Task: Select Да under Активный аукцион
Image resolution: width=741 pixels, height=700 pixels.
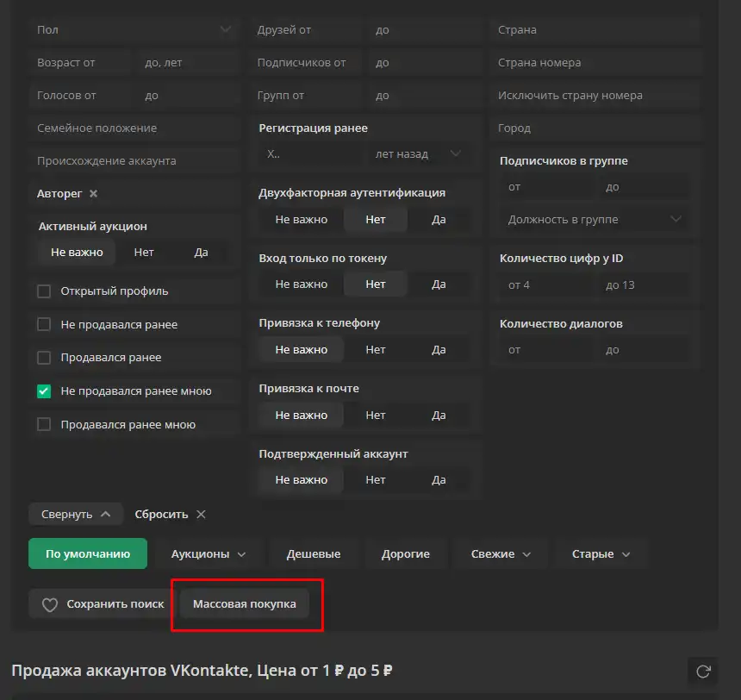Action: pos(201,253)
